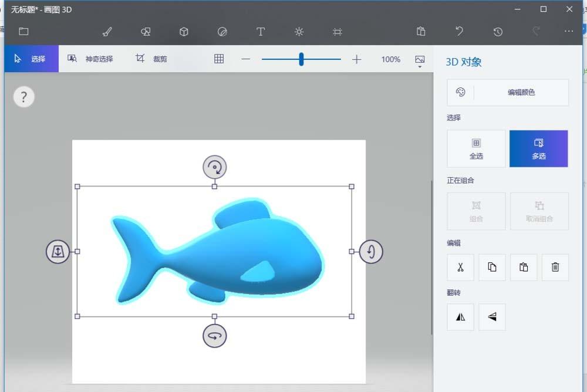The width and height of the screenshot is (587, 392).
Task: Cut the selected fish with scissors icon
Action: [x=460, y=268]
